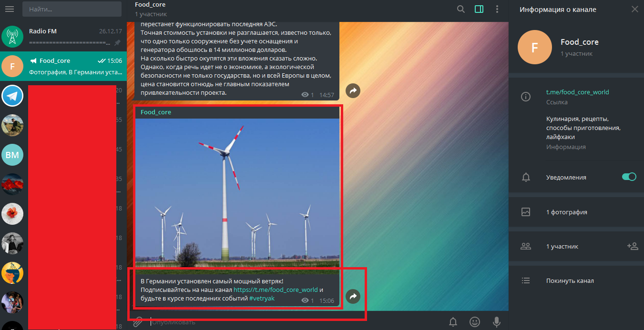Forward the wind turbine photo post

click(353, 296)
